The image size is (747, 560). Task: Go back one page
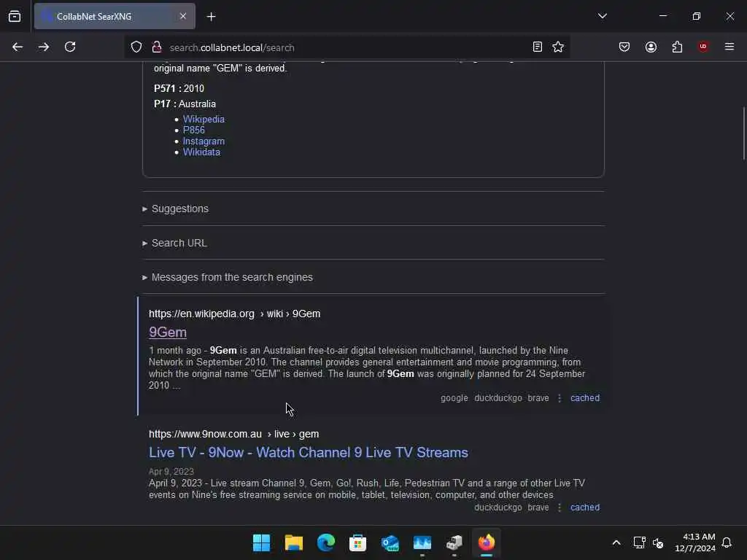[x=18, y=47]
